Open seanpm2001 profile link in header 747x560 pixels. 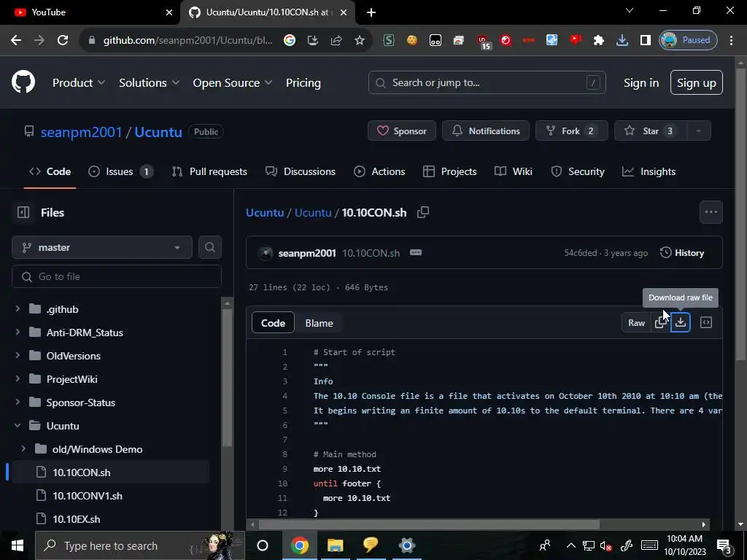click(x=82, y=132)
